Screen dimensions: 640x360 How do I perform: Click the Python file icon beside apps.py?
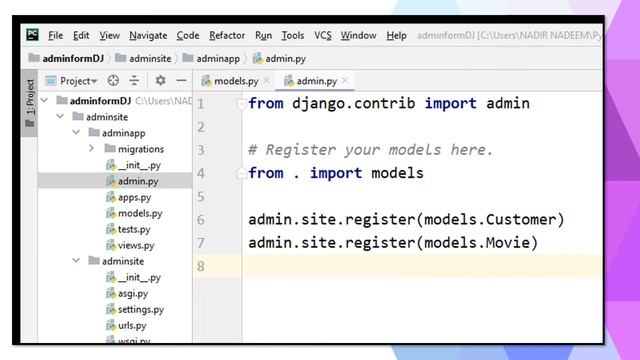pyautogui.click(x=111, y=197)
